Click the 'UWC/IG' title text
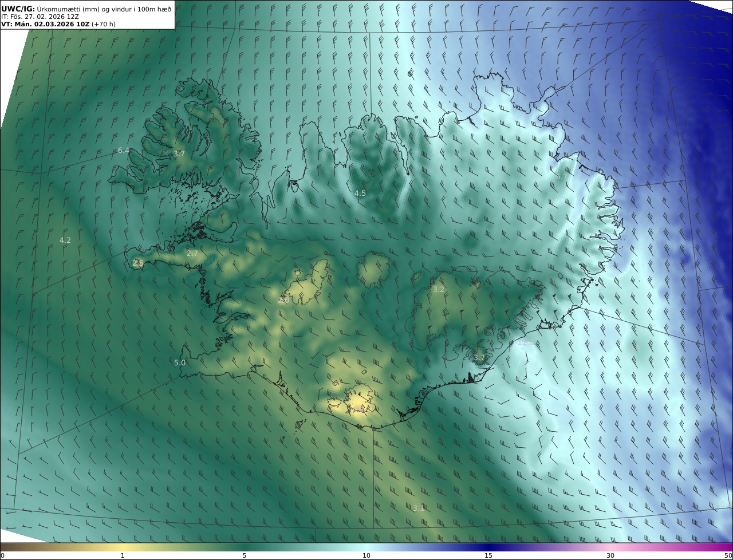733x560 pixels. [x=18, y=9]
